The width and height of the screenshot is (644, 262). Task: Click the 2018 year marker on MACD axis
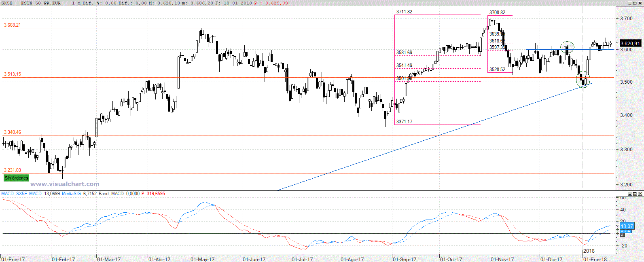tap(589, 251)
